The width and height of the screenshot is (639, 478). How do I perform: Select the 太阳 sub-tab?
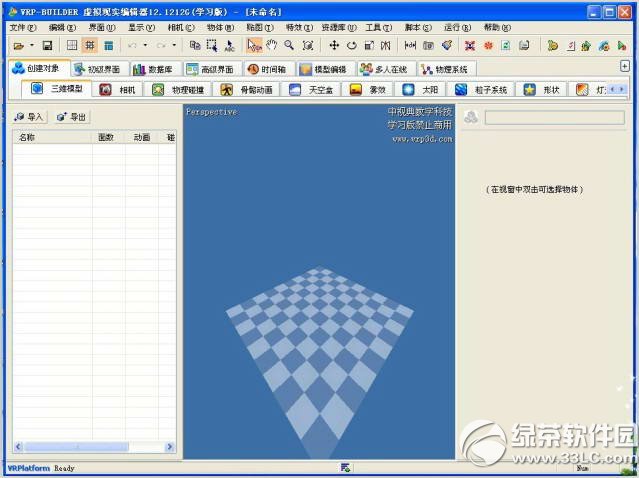coord(421,89)
